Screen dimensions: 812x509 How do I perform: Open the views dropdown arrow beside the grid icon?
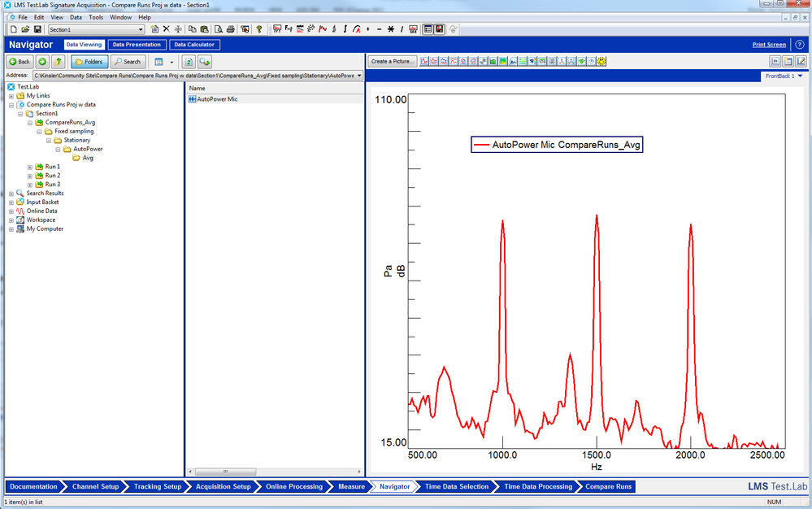pyautogui.click(x=172, y=62)
